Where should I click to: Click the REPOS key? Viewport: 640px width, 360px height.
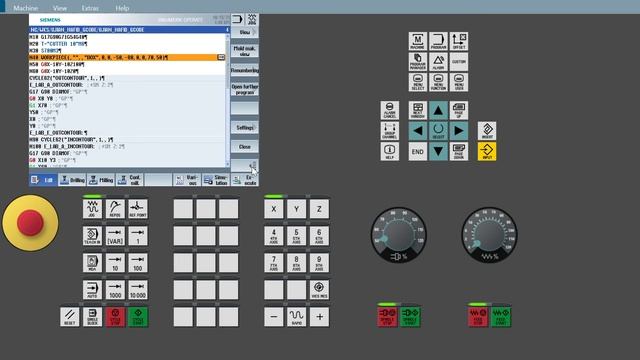point(115,209)
